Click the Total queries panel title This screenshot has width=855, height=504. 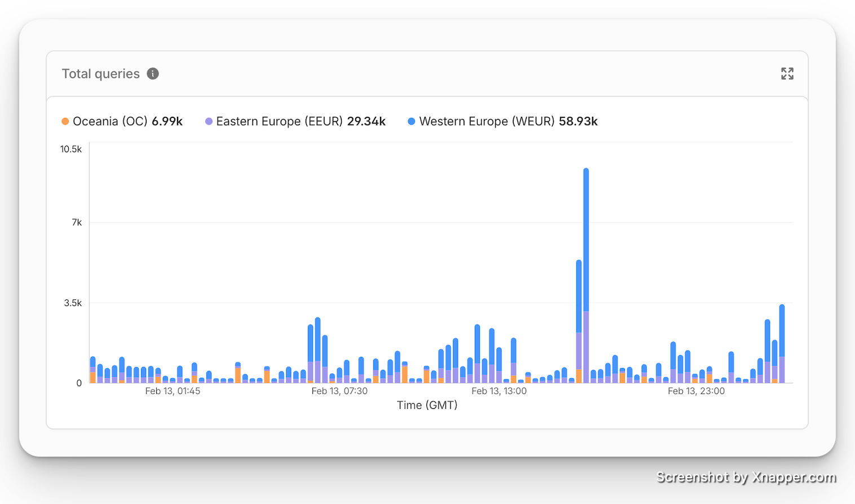100,73
